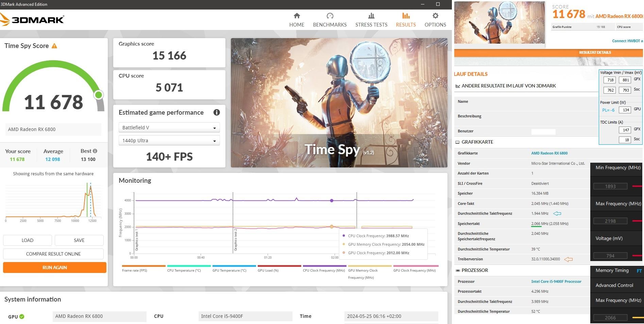Click the GFX Vmin voltage field showing 718
The width and height of the screenshot is (644, 324).
pyautogui.click(x=609, y=80)
